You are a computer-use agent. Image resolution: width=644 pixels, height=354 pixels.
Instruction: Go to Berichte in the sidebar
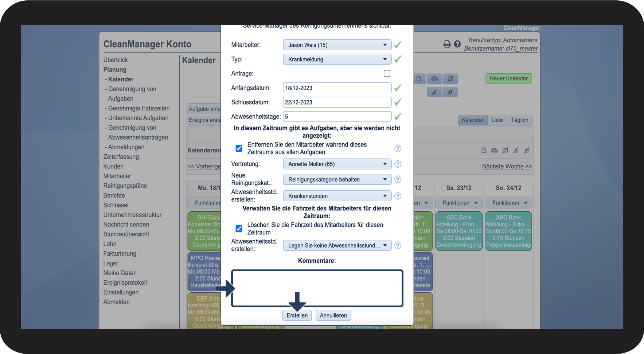coord(114,195)
